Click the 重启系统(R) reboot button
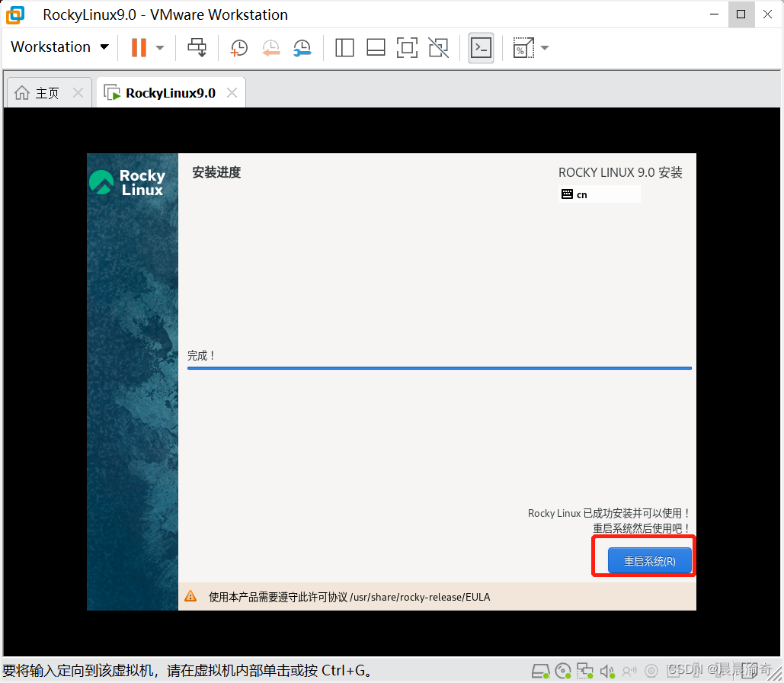The image size is (784, 683). click(649, 560)
